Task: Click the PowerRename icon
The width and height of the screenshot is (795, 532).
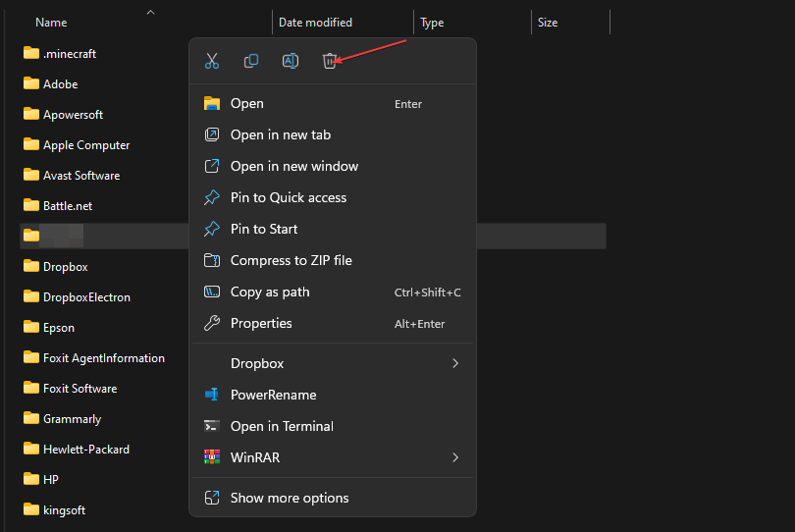Action: [x=212, y=395]
